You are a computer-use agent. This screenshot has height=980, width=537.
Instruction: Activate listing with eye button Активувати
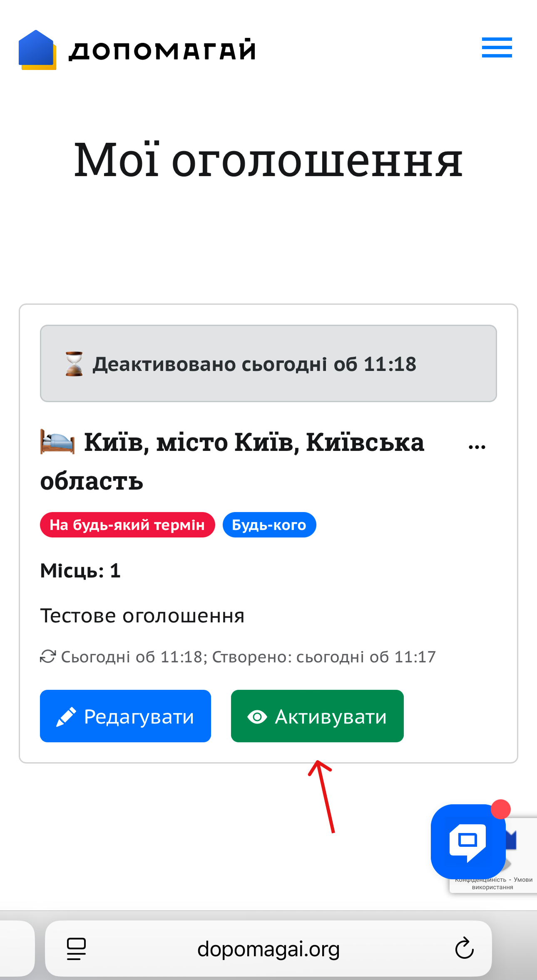click(x=317, y=716)
